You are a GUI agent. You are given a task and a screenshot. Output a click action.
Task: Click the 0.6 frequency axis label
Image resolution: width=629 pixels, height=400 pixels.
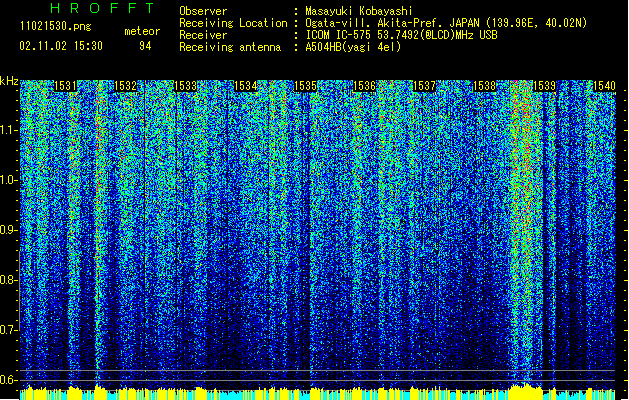(x=8, y=380)
